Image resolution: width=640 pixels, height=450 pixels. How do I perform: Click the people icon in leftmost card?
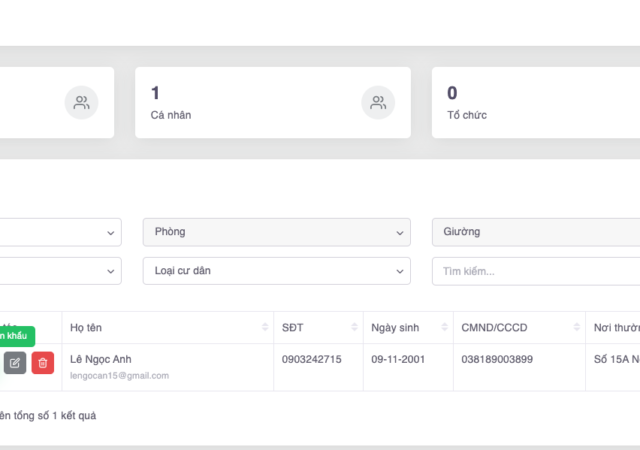(x=82, y=102)
